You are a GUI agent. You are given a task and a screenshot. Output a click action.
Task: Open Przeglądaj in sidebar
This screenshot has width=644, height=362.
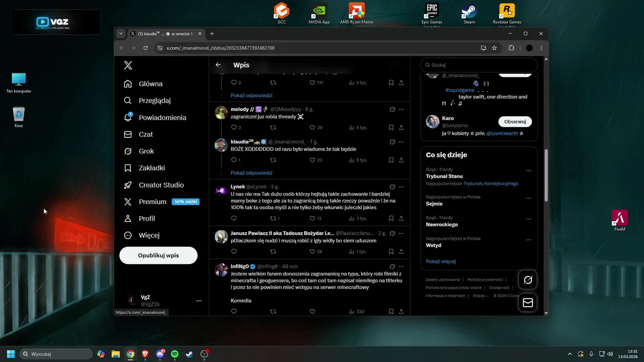pyautogui.click(x=147, y=101)
